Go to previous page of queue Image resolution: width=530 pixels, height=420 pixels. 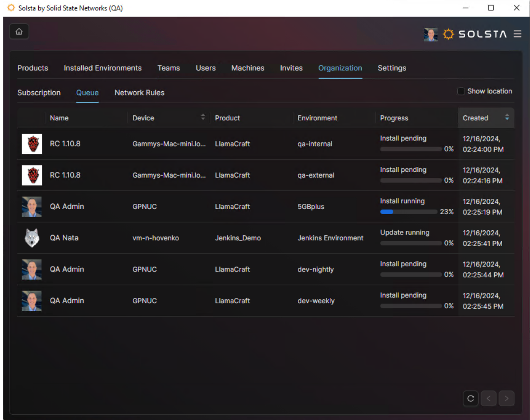coord(488,398)
